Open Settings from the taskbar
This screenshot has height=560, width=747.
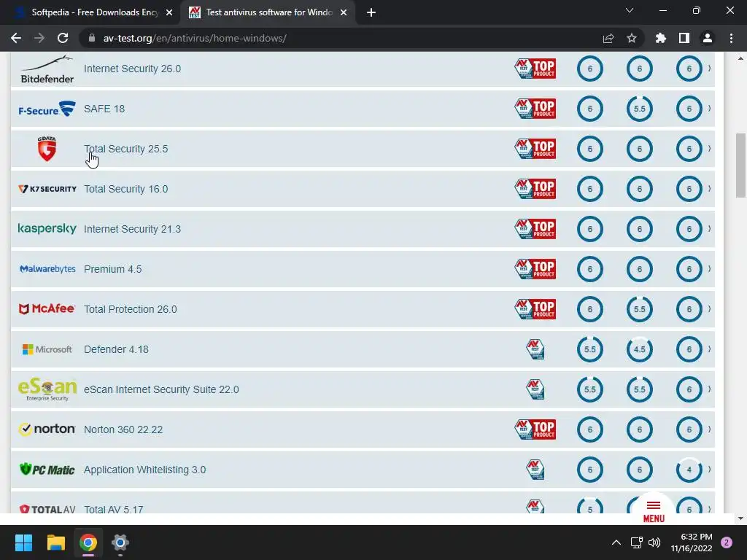[x=120, y=542]
